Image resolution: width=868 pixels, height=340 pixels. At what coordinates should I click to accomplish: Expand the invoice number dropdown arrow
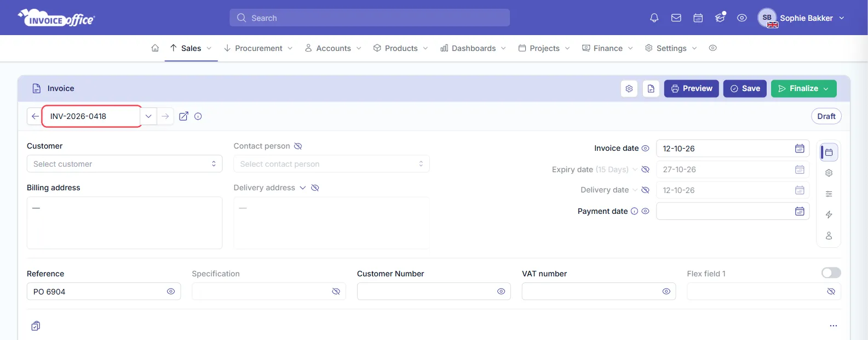click(x=148, y=116)
